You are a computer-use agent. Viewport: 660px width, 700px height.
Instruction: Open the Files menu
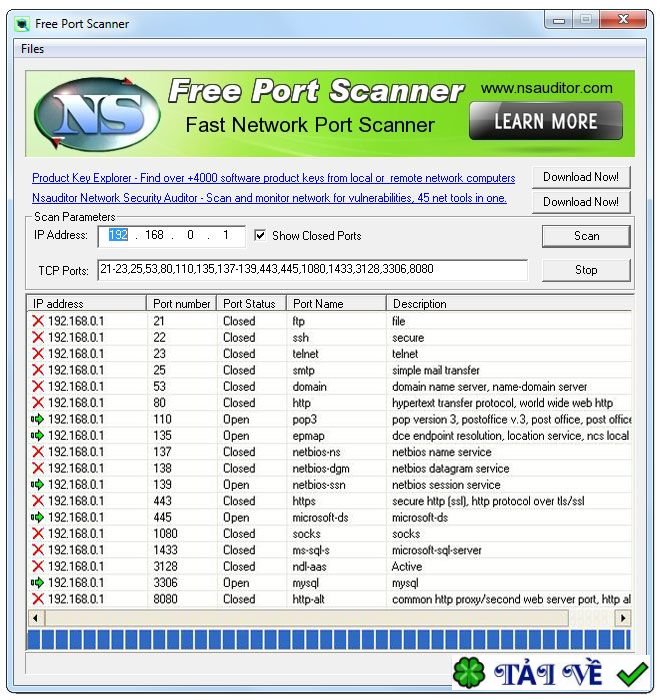pos(32,49)
